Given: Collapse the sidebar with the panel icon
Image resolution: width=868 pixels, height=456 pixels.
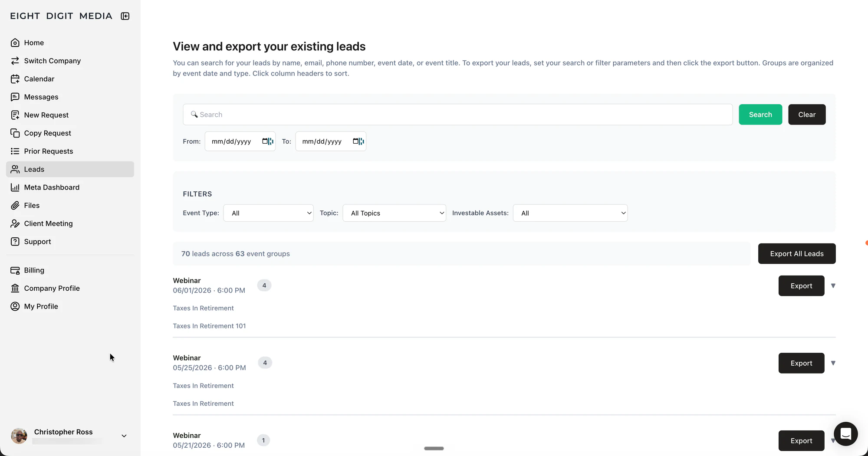Looking at the screenshot, I should [125, 16].
